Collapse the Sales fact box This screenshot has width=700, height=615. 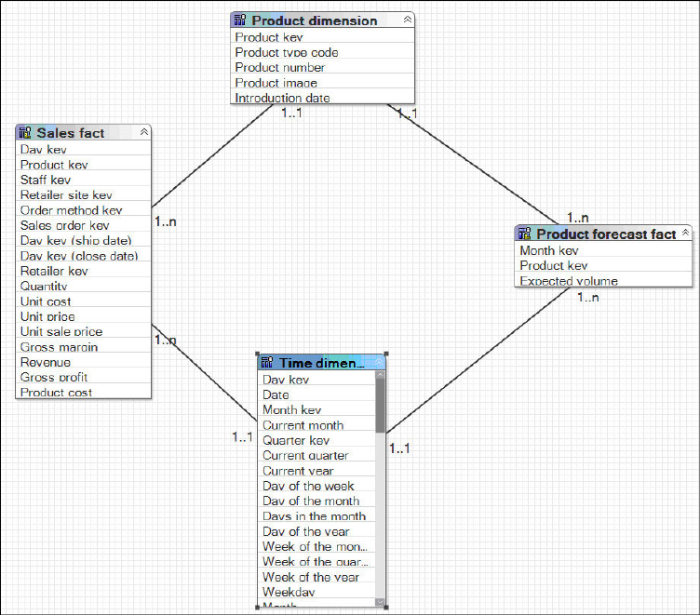(143, 132)
